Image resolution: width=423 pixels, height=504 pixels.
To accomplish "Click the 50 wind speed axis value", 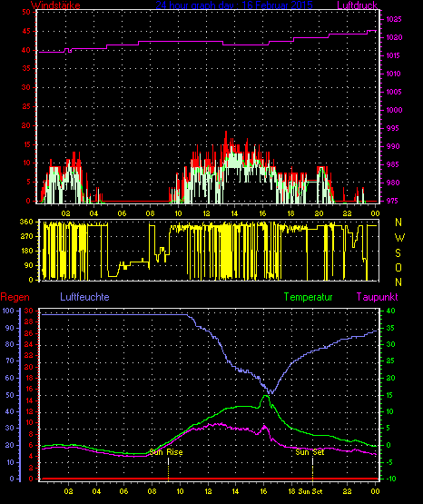I will tap(26, 12).
